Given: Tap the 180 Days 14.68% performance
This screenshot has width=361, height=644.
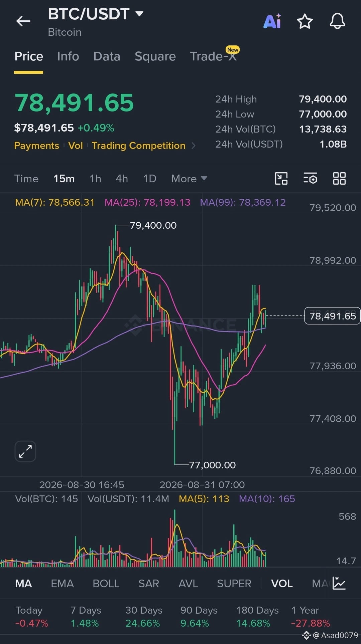Looking at the screenshot, I should click(257, 617).
